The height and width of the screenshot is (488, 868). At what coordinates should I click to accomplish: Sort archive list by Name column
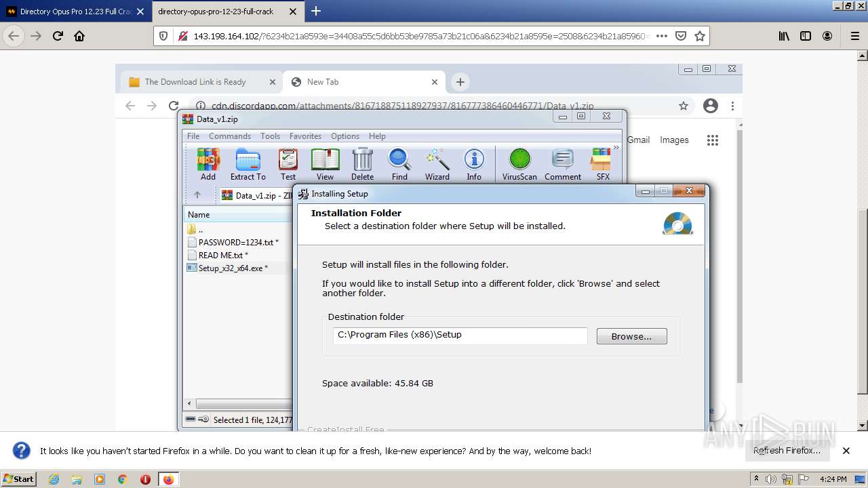click(x=237, y=215)
